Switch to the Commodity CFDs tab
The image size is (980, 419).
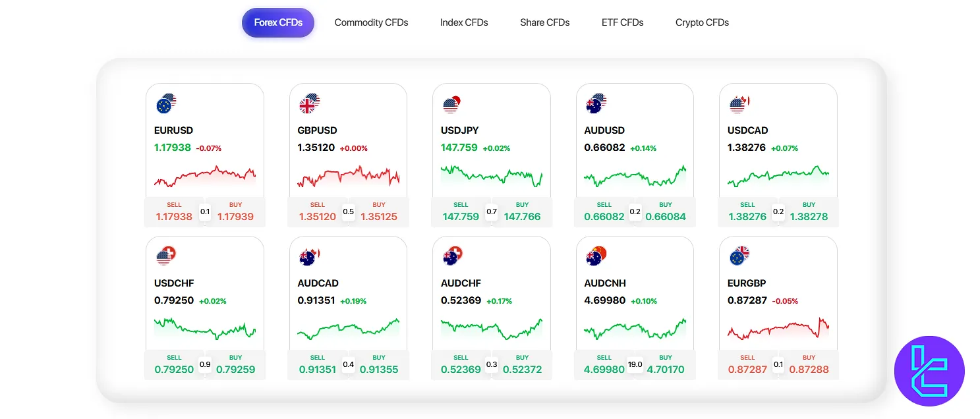(x=371, y=22)
